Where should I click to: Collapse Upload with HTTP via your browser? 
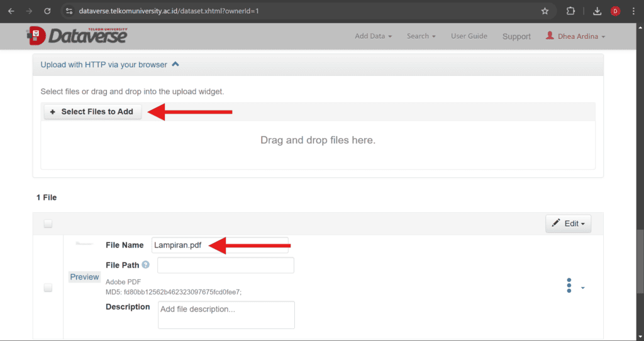click(x=109, y=65)
